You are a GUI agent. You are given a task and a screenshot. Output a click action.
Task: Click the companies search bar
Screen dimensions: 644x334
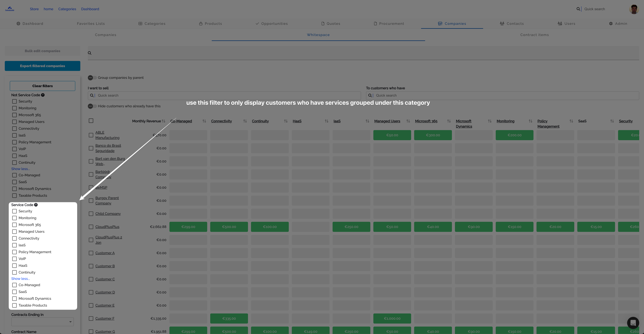pos(363,53)
